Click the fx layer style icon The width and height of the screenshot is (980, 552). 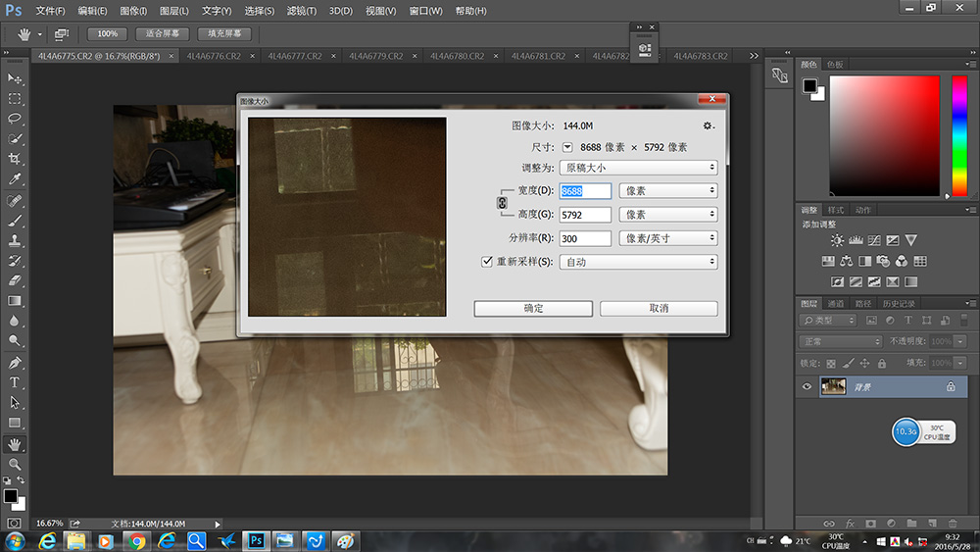pyautogui.click(x=850, y=524)
